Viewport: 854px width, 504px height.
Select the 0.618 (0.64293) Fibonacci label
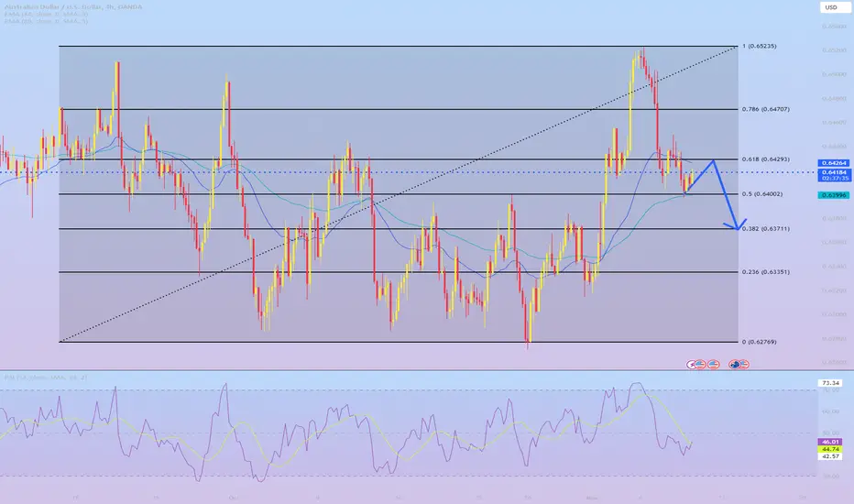(x=765, y=159)
